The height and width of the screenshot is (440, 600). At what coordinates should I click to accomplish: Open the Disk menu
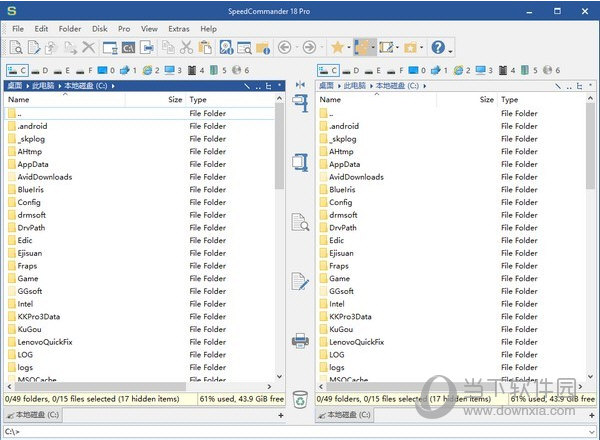pos(99,29)
